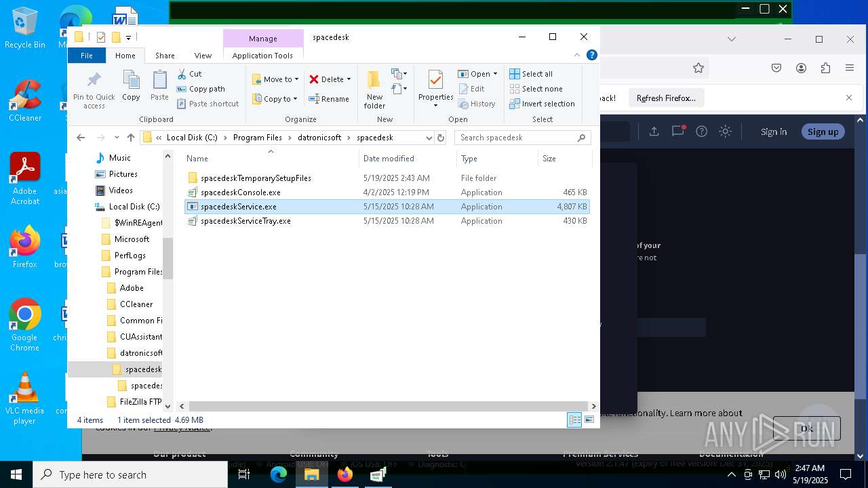Viewport: 868px width, 488px height.
Task: Open the Move to dropdown
Action: [275, 79]
